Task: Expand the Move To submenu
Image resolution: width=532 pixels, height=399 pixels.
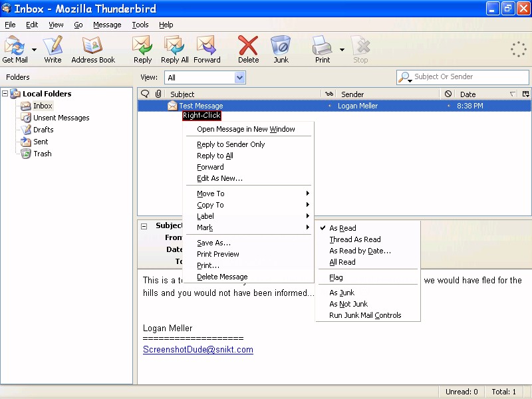Action: [x=249, y=194]
